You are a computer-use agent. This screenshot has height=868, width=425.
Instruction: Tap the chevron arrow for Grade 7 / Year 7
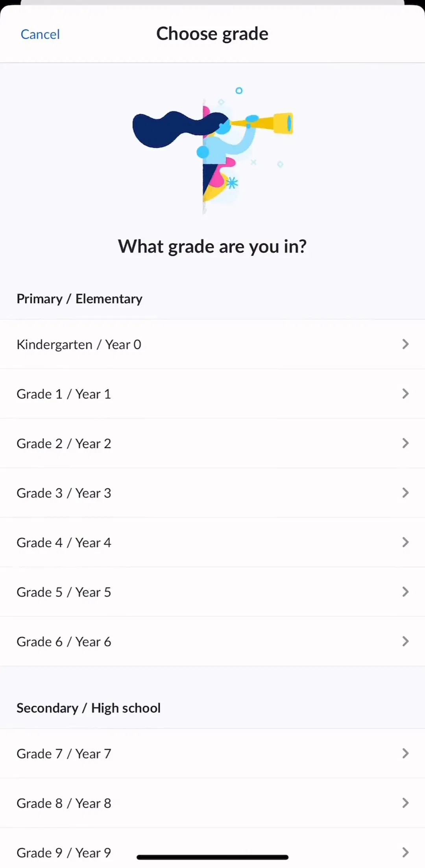coord(405,754)
